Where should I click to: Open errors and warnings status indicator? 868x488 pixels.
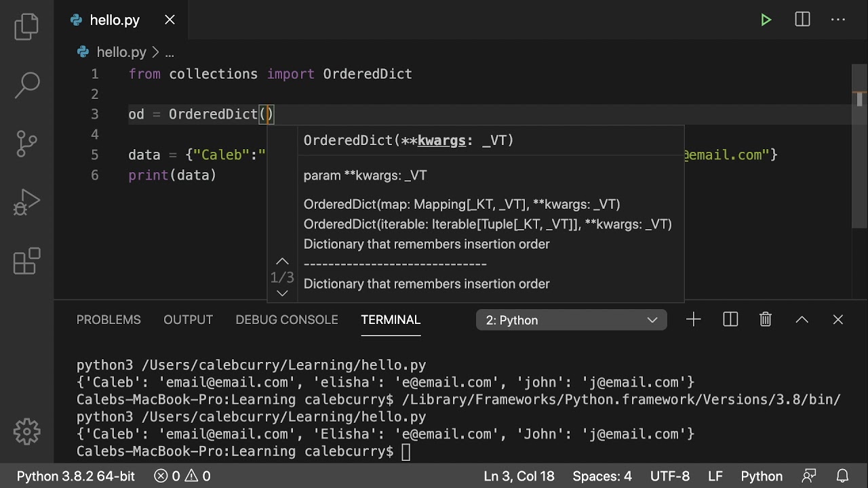[182, 476]
